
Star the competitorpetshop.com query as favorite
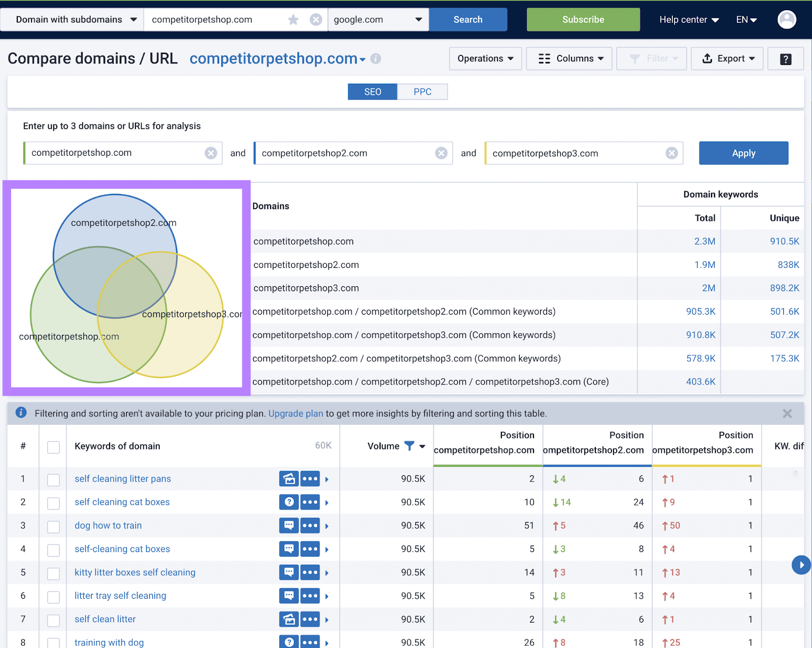[293, 19]
